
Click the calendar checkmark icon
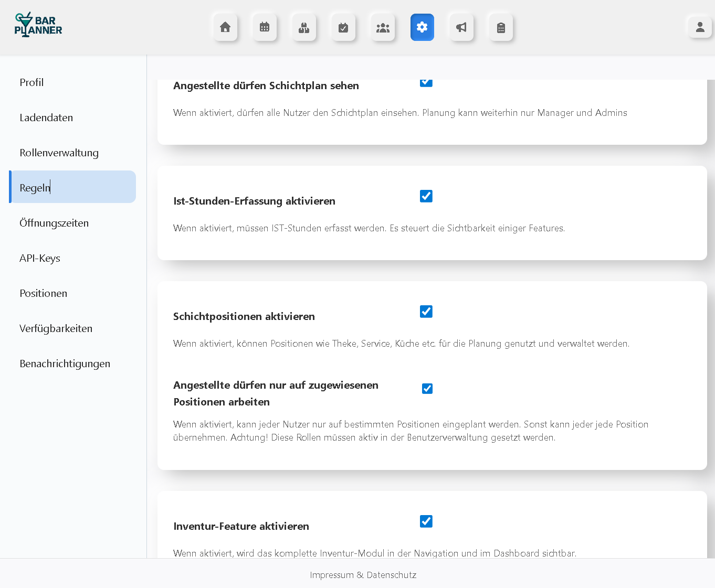[343, 27]
